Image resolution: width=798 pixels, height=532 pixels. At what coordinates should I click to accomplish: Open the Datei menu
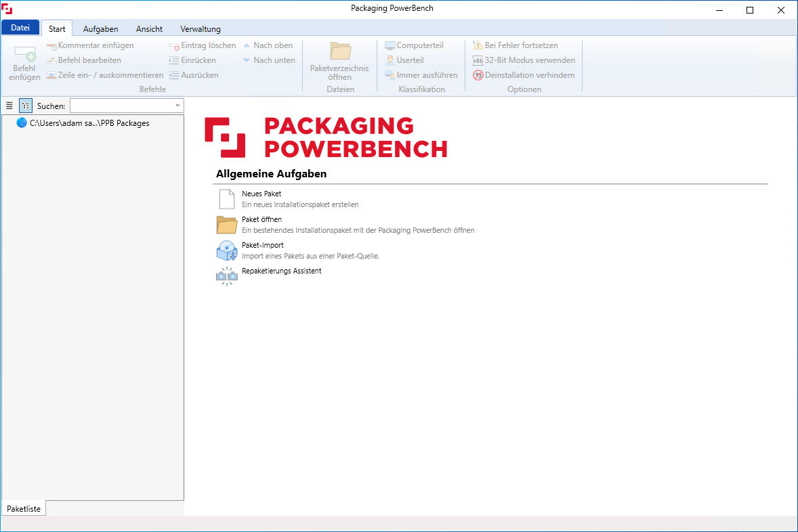pyautogui.click(x=20, y=28)
